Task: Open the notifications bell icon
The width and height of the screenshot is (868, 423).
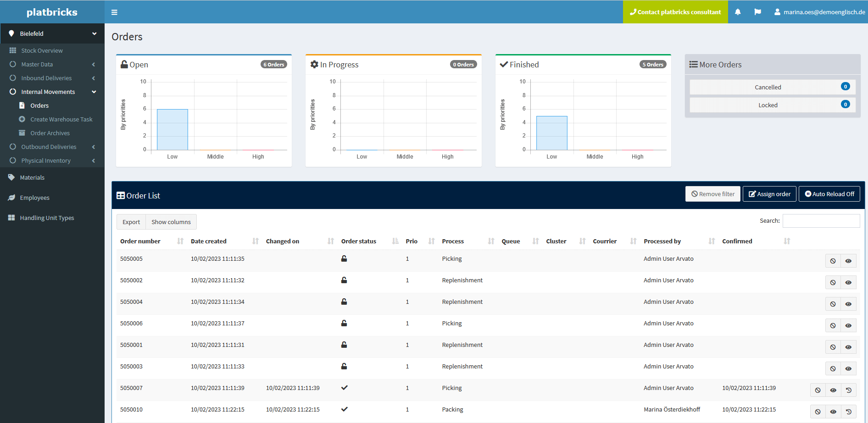Action: (x=738, y=12)
